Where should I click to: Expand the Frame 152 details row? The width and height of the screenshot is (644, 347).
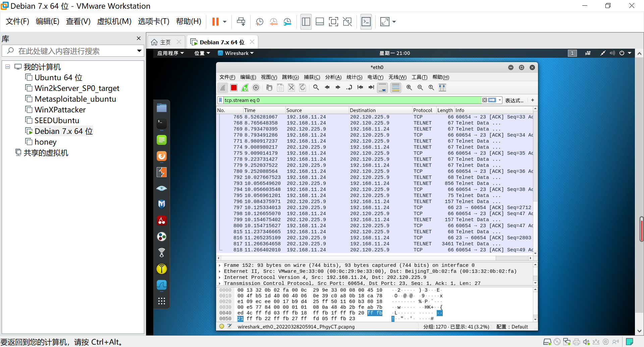coord(220,265)
